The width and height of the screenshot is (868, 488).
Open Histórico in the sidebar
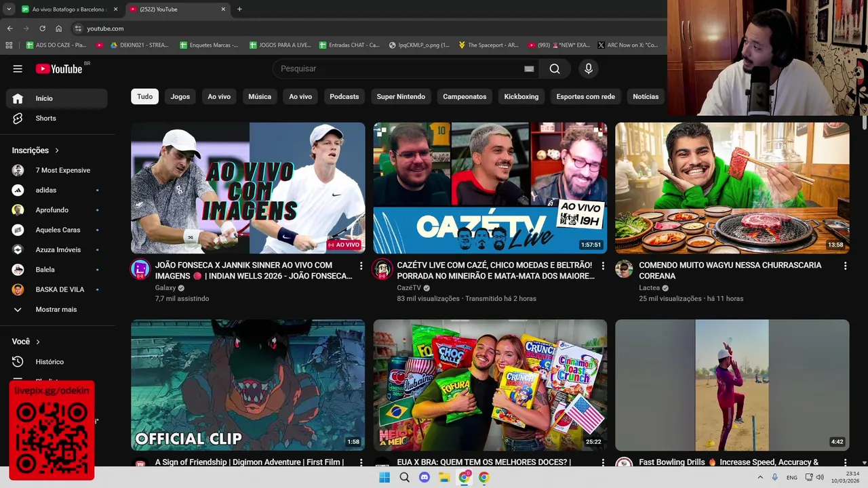57,362
